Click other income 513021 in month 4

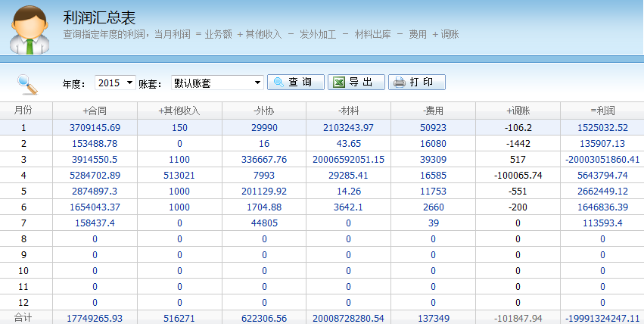179,176
